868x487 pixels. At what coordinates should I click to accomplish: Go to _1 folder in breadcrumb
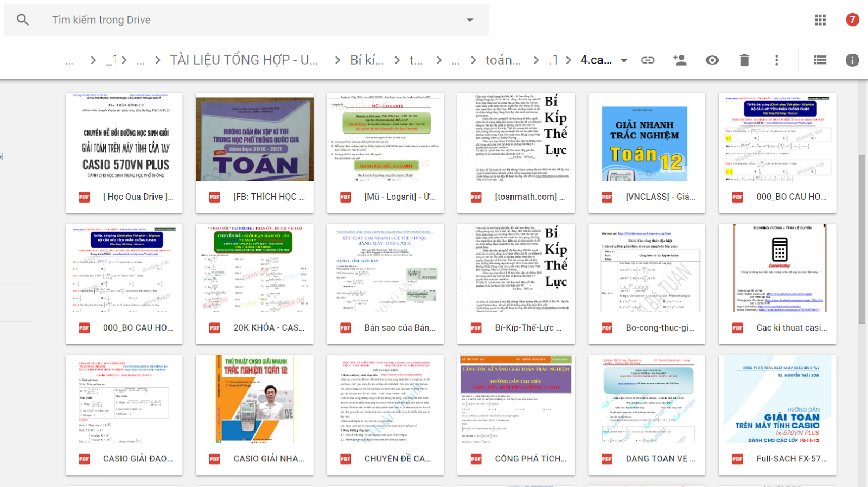pyautogui.click(x=112, y=60)
